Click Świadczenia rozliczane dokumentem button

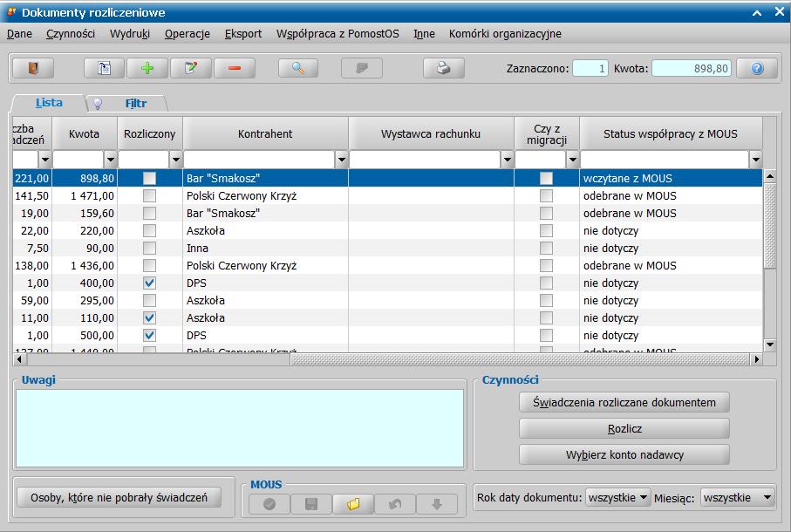tap(624, 402)
